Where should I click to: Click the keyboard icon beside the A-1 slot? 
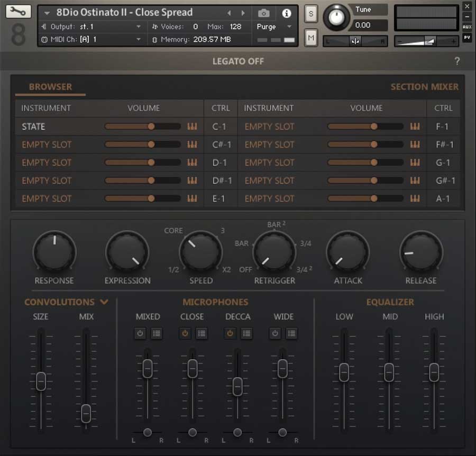tap(415, 198)
